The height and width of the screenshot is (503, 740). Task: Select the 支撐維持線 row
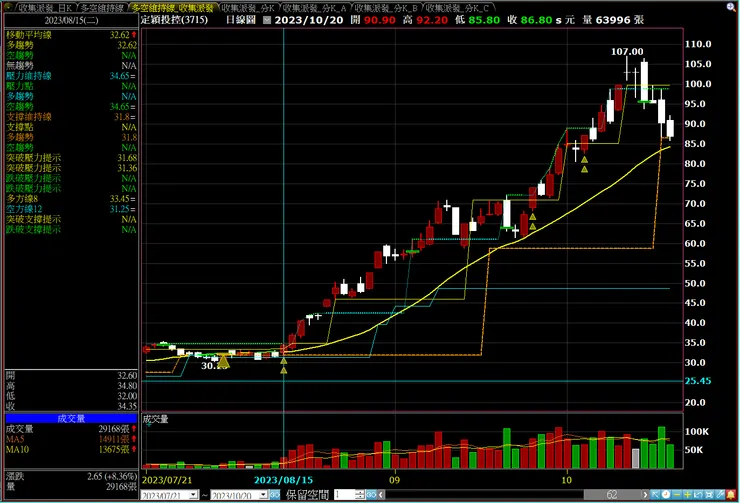pyautogui.click(x=71, y=117)
